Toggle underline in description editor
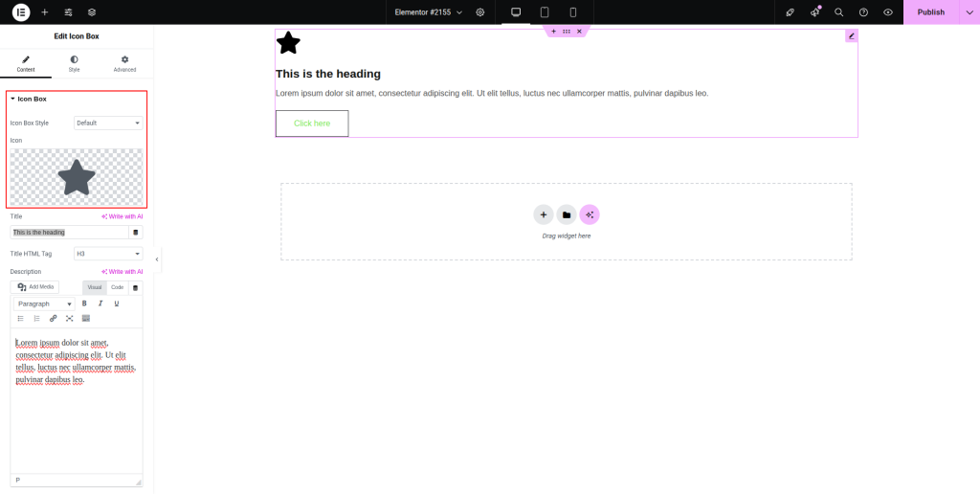Screen dimensions: 980x494 116,303
